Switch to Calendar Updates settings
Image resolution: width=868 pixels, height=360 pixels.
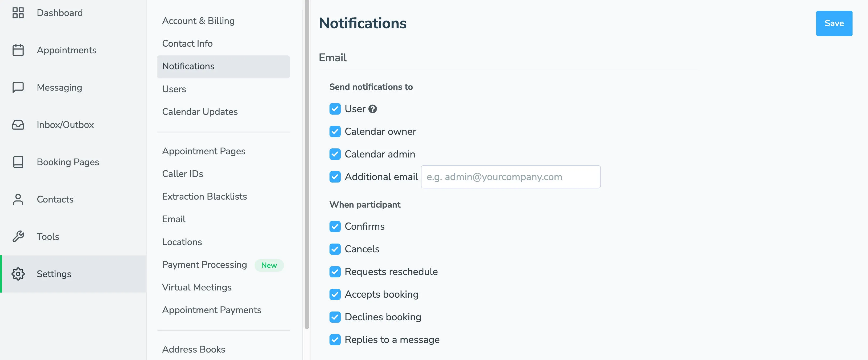tap(200, 111)
